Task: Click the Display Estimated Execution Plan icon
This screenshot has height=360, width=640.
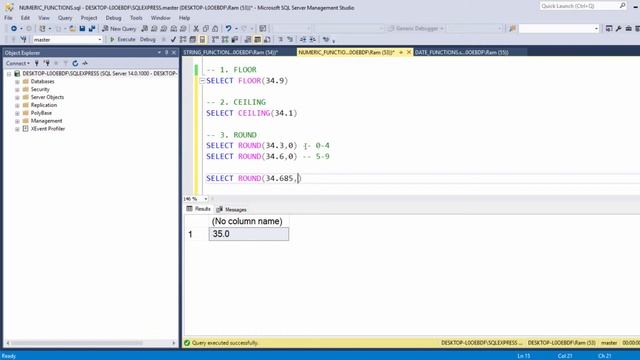Action: [183, 40]
